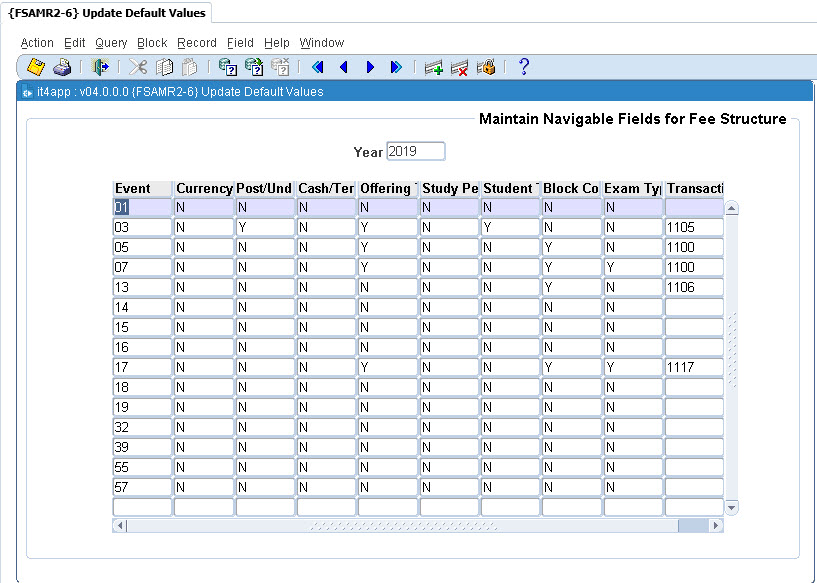Viewport: 817px width, 583px height.
Task: Open the Action menu
Action: [37, 43]
